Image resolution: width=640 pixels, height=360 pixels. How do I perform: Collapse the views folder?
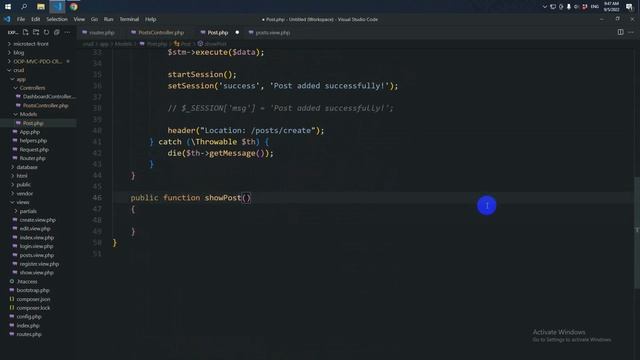tap(22, 202)
